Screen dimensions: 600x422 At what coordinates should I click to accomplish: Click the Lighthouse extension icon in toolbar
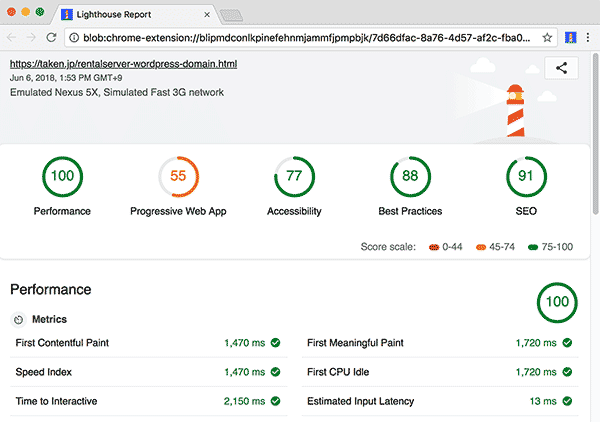click(x=569, y=37)
